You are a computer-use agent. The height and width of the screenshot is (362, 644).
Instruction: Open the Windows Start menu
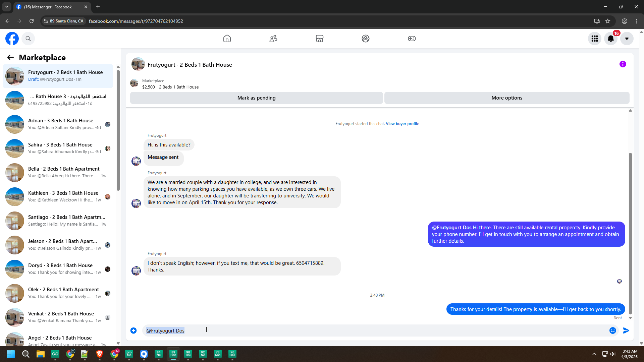click(11, 354)
